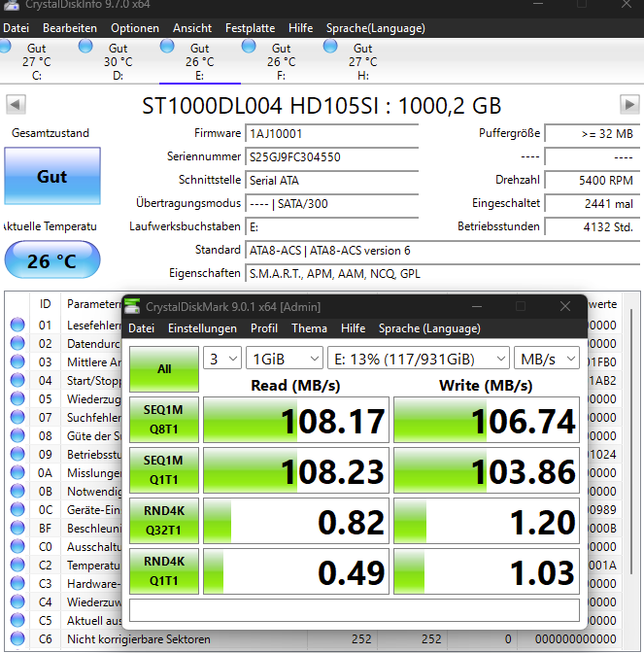Run the RND4K Q1T1 test button
Viewport: 644px width, 653px height.
point(164,571)
